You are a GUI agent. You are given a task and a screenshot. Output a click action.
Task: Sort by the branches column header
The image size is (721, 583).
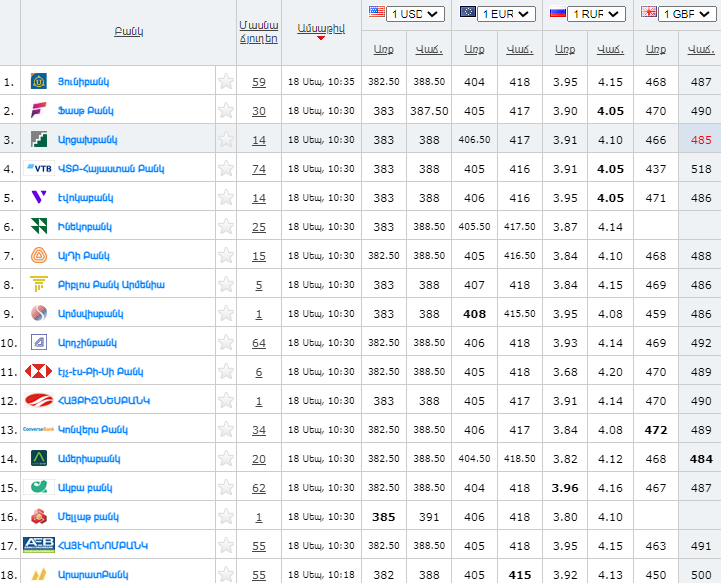click(x=259, y=32)
